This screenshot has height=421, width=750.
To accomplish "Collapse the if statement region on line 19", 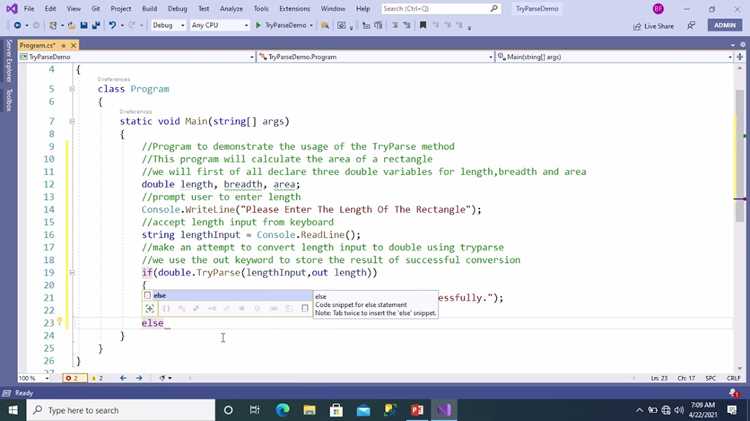I will [72, 273].
